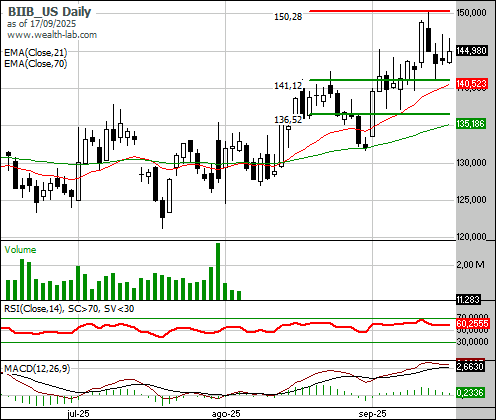Click the 0,2336 MACD histogram value tag

470,393
